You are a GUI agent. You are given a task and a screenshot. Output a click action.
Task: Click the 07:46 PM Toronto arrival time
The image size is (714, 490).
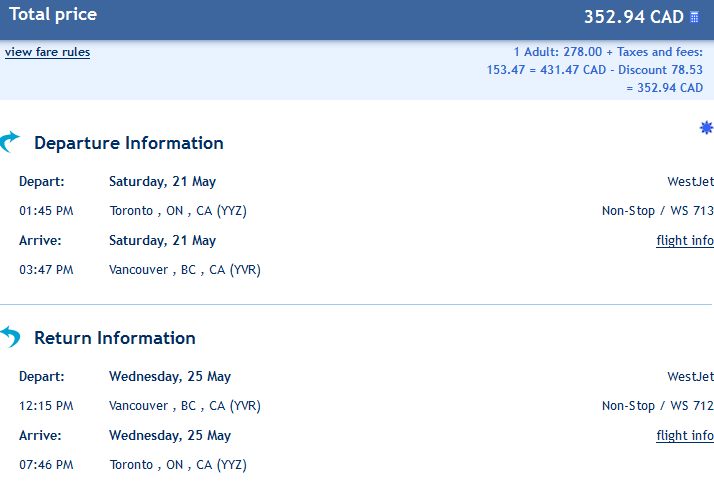coord(46,464)
